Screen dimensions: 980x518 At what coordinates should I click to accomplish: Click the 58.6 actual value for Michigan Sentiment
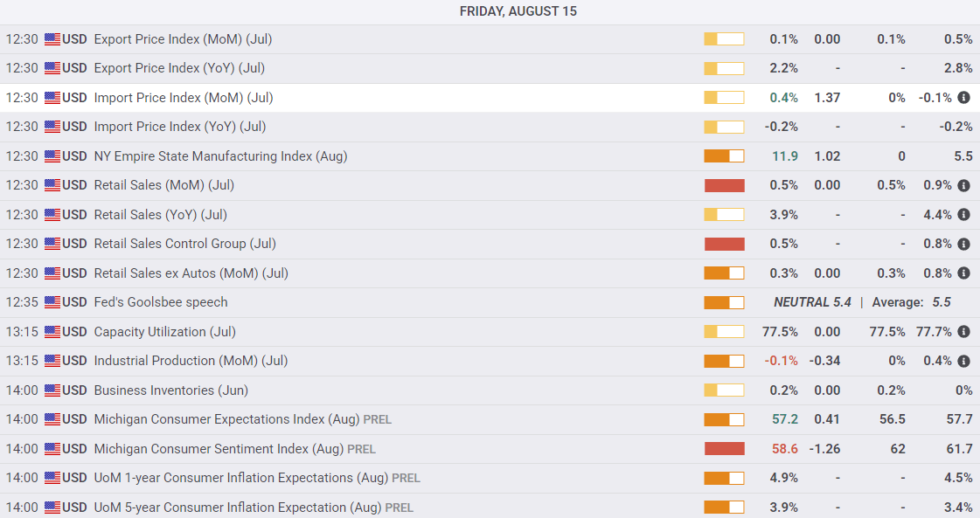coord(785,449)
